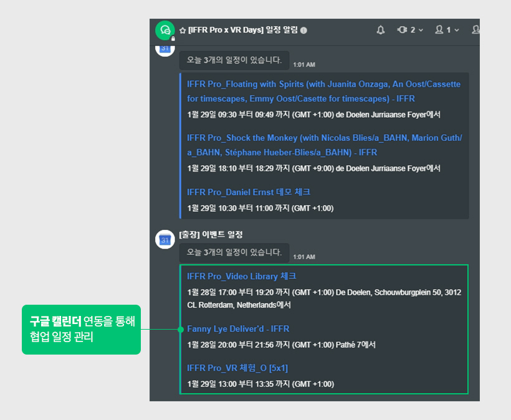The height and width of the screenshot is (420, 511).
Task: Open IFFR Pro_Floating with Spirits event link
Action: pos(323,91)
